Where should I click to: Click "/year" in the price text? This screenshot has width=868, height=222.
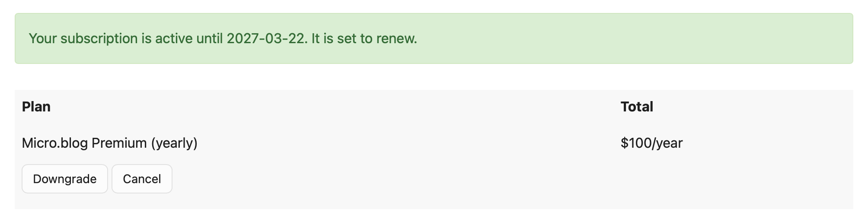pyautogui.click(x=667, y=143)
